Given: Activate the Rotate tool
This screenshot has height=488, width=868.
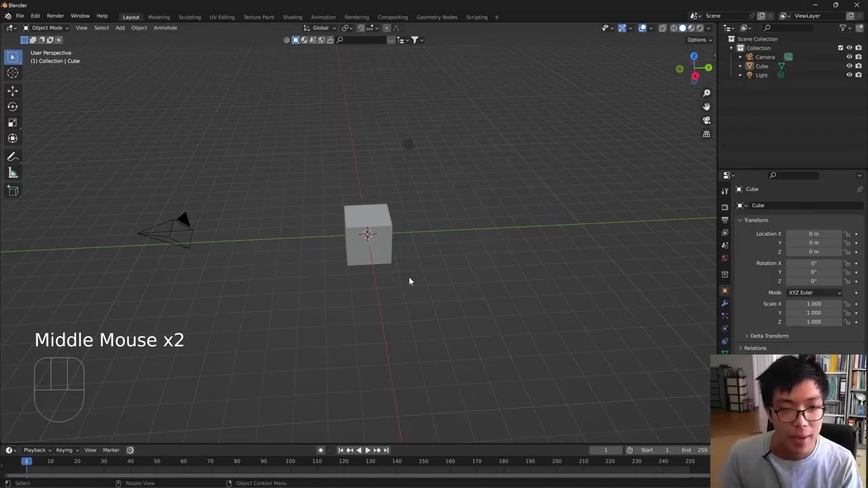Looking at the screenshot, I should [12, 106].
